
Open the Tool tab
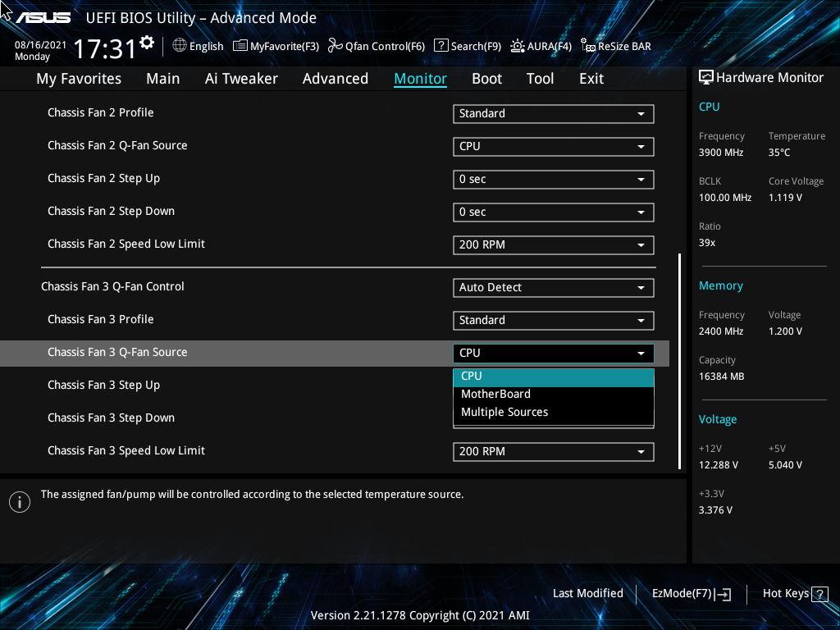tap(540, 79)
